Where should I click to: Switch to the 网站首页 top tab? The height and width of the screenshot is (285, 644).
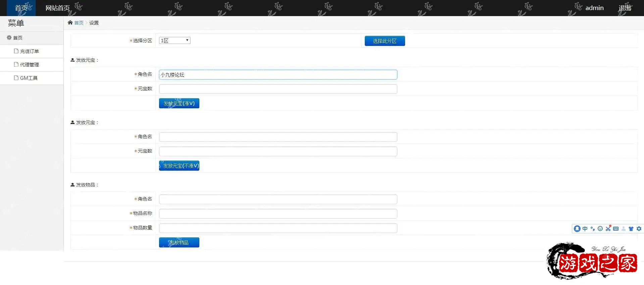click(x=58, y=8)
